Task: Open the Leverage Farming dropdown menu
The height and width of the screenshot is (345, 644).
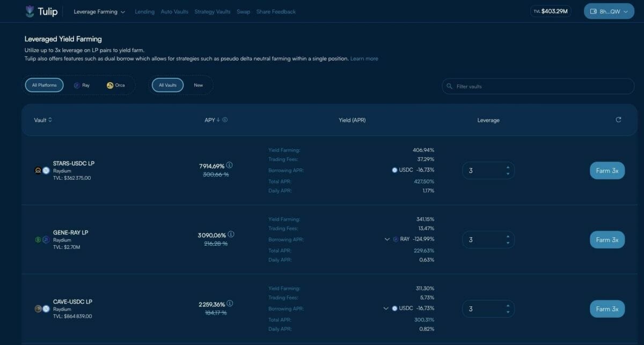Action: [99, 12]
